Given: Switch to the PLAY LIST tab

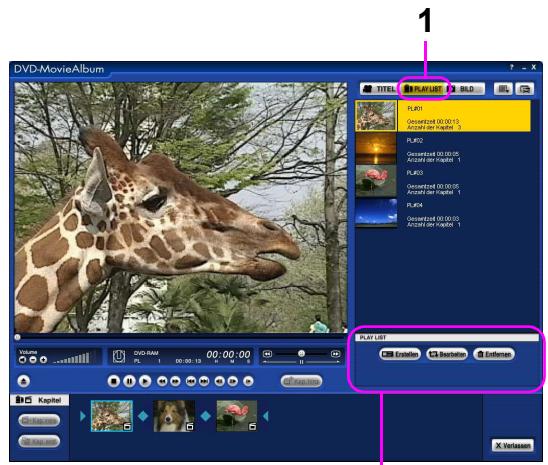Looking at the screenshot, I should [423, 89].
